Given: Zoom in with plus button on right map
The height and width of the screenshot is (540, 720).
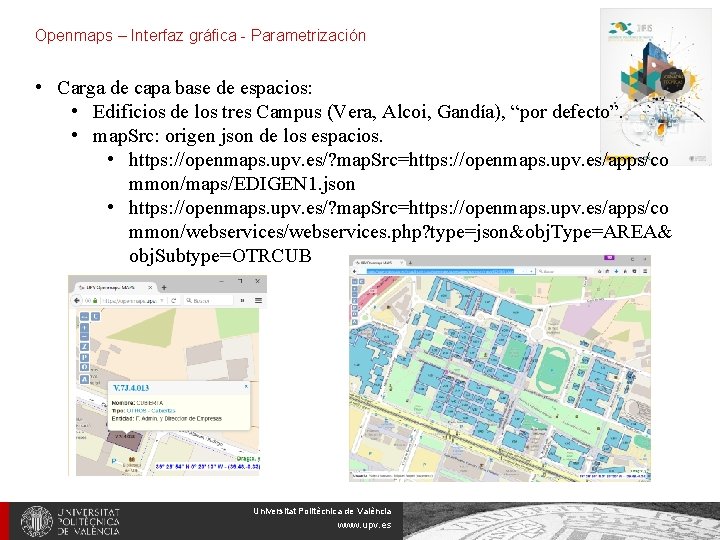Looking at the screenshot, I should pyautogui.click(x=355, y=289).
